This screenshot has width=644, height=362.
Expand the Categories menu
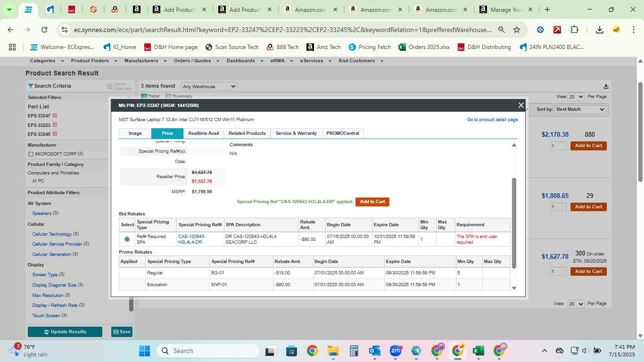click(46, 61)
